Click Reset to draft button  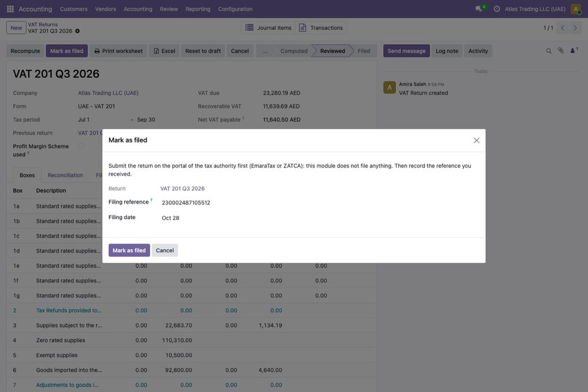tap(203, 51)
